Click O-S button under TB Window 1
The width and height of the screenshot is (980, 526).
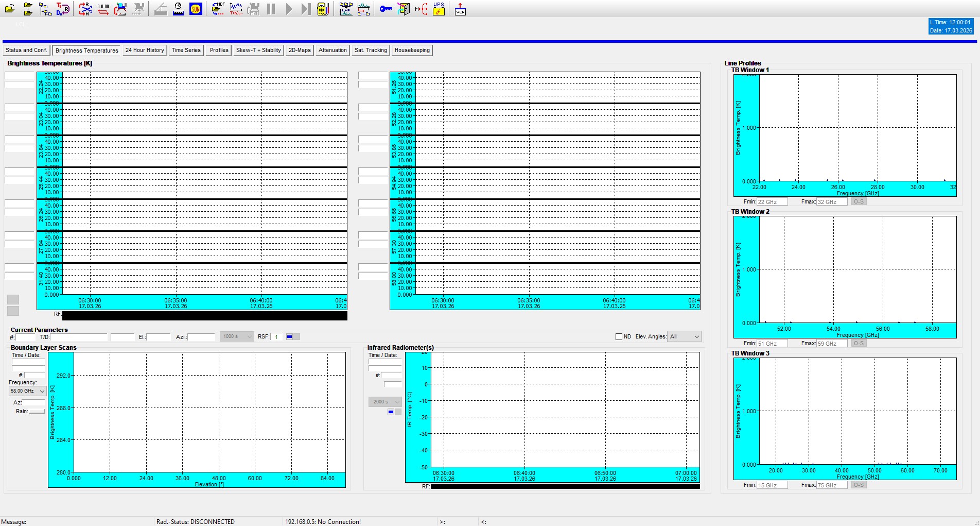tap(859, 202)
